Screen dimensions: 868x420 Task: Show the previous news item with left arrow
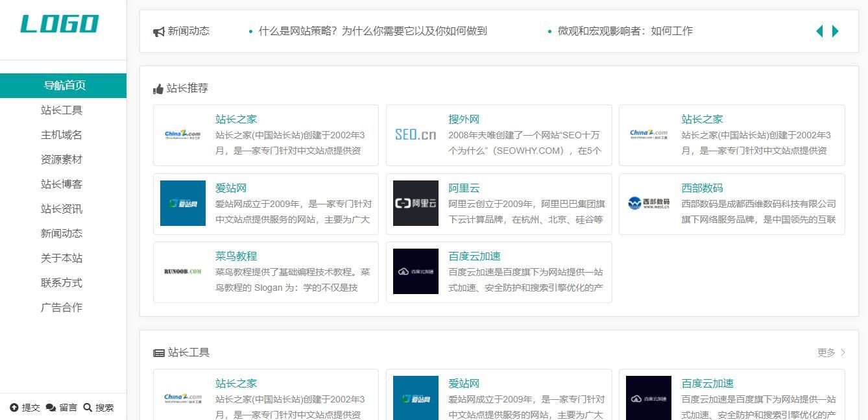pos(819,31)
